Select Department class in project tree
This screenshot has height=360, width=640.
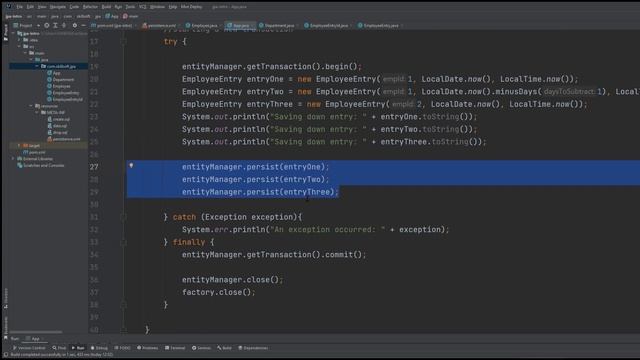coord(61,80)
